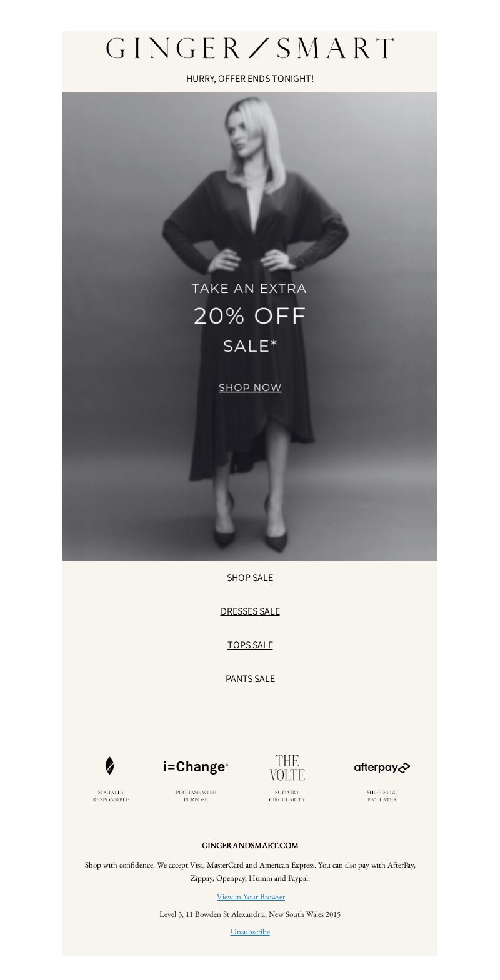Image resolution: width=500 pixels, height=980 pixels.
Task: Click the Hurry, Offer Ends Tonight banner
Action: 250,79
